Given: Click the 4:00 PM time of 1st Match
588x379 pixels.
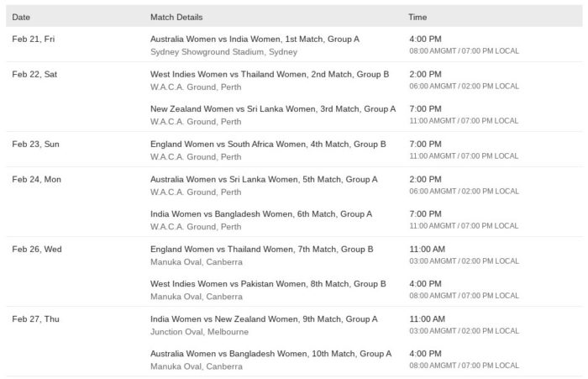Looking at the screenshot, I should point(425,39).
